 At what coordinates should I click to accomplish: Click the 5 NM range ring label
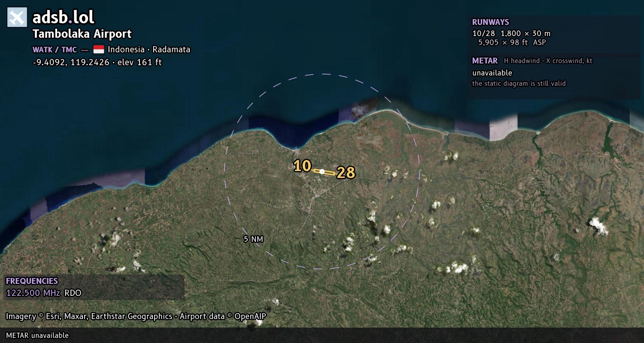click(253, 239)
